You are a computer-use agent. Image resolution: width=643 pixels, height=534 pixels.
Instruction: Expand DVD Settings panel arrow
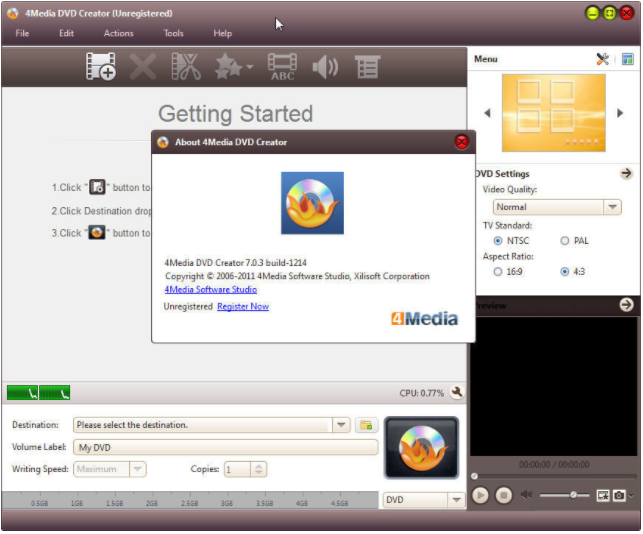626,173
